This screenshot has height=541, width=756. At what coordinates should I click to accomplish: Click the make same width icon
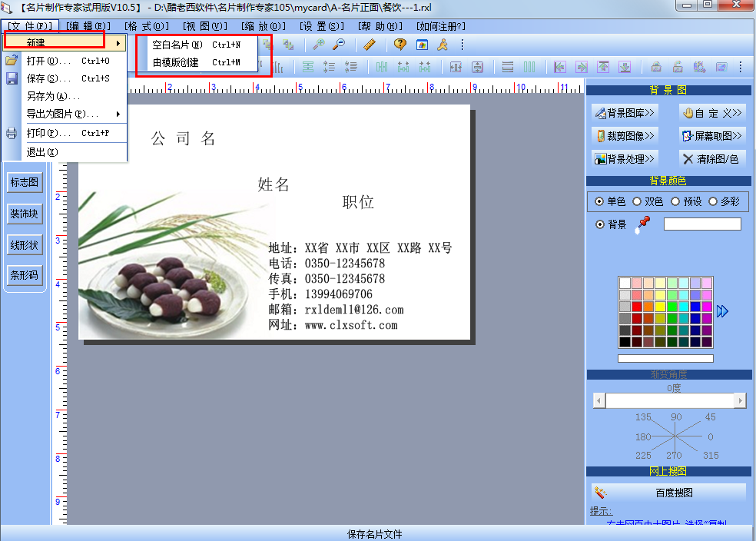coord(456,67)
